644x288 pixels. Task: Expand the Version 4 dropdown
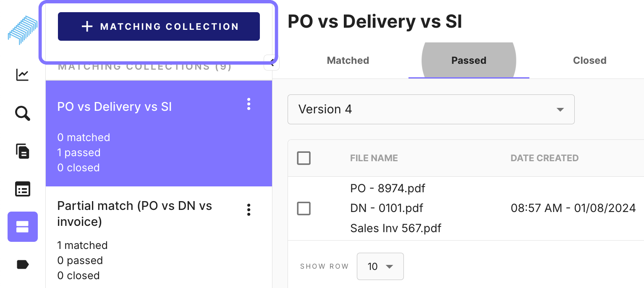431,109
